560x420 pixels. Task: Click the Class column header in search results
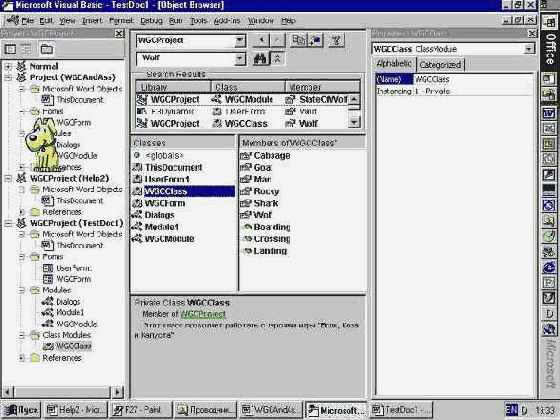(x=248, y=87)
